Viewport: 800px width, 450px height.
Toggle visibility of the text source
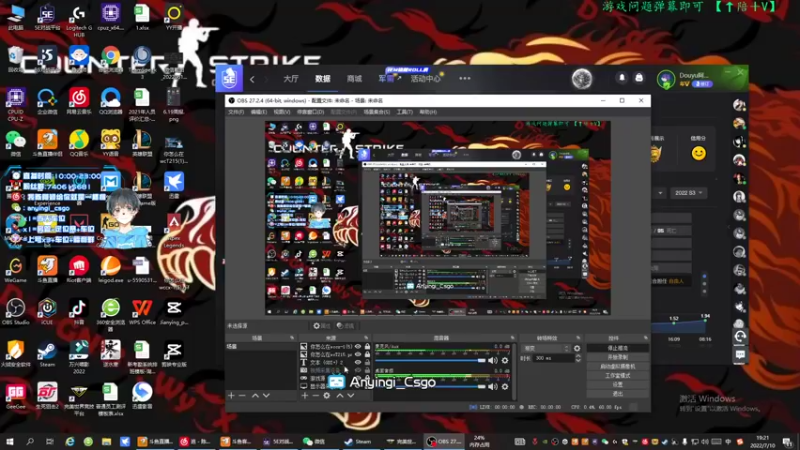[358, 362]
